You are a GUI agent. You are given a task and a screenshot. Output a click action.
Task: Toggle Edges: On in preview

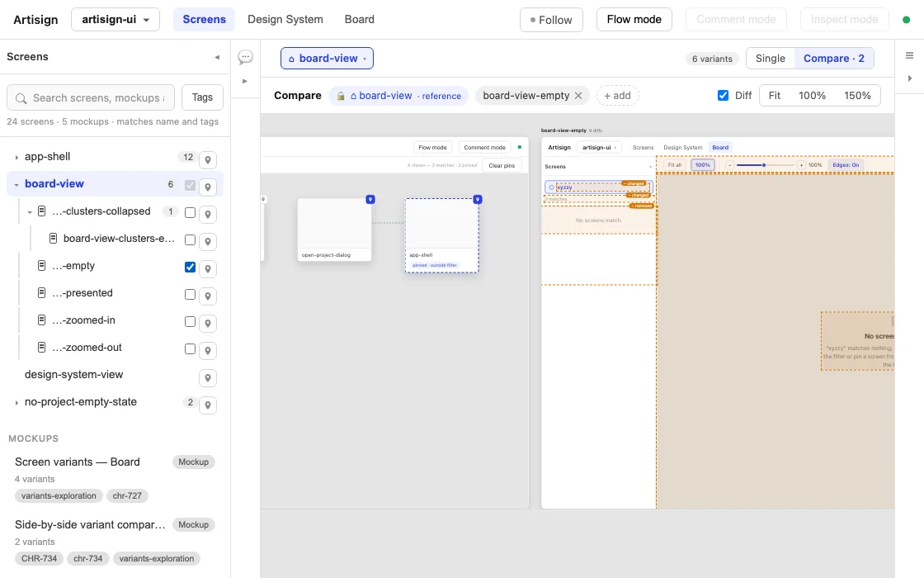(x=846, y=165)
